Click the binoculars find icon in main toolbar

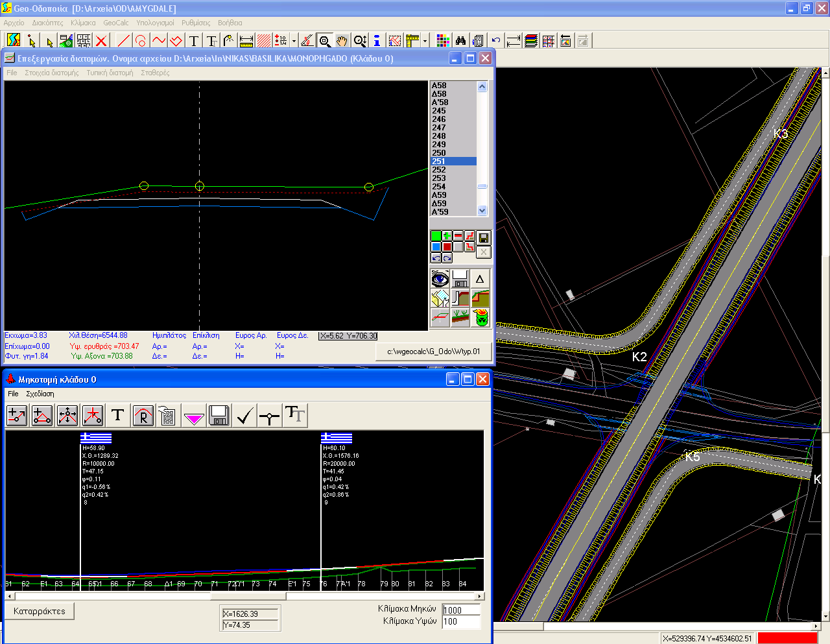pyautogui.click(x=460, y=41)
